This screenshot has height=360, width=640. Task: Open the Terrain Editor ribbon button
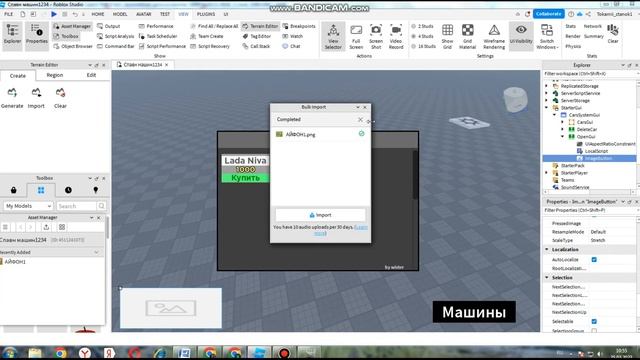pos(260,26)
